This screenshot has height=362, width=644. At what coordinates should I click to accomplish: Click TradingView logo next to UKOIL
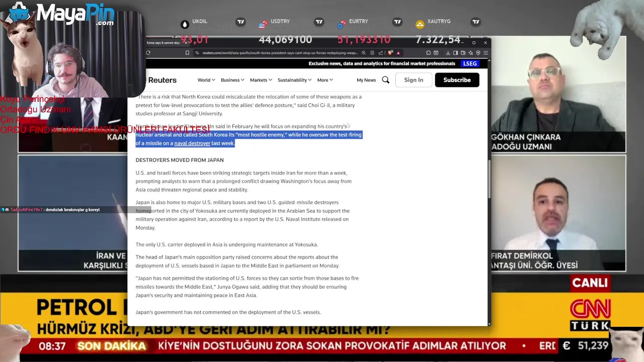240,22
